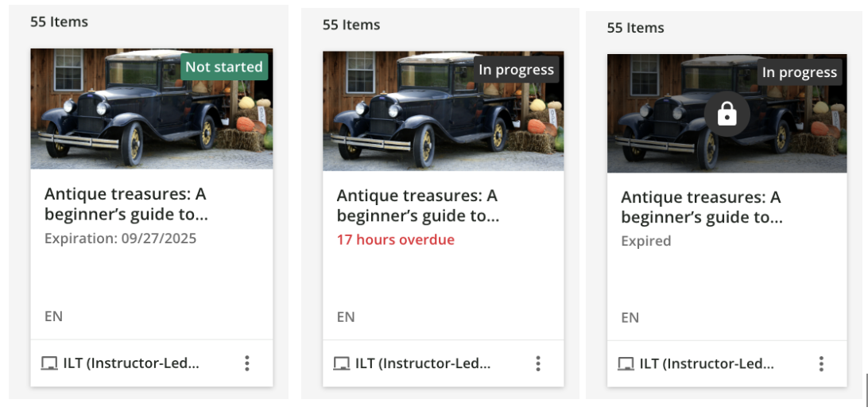Click In progress badge on overdue card
868x415 pixels.
[517, 69]
